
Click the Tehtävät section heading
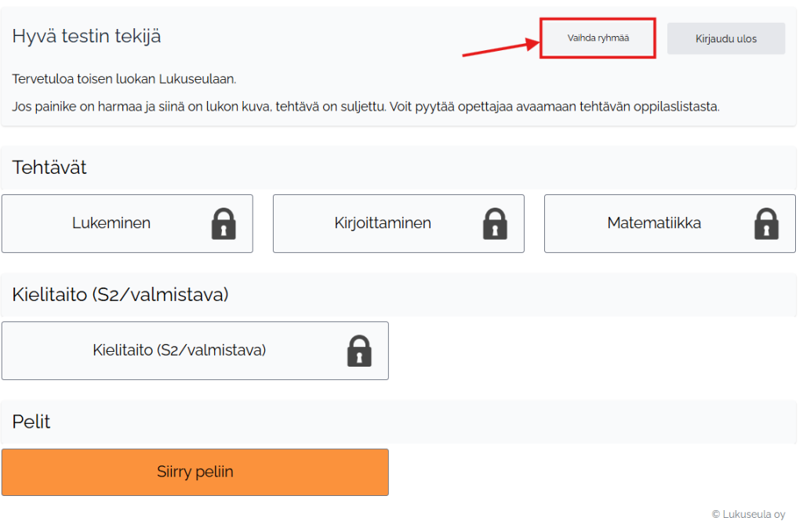pyautogui.click(x=49, y=168)
